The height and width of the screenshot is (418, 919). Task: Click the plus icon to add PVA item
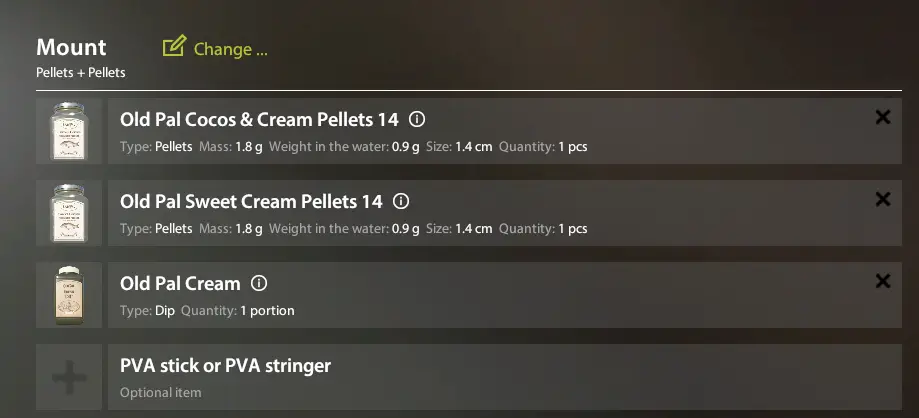pyautogui.click(x=69, y=377)
